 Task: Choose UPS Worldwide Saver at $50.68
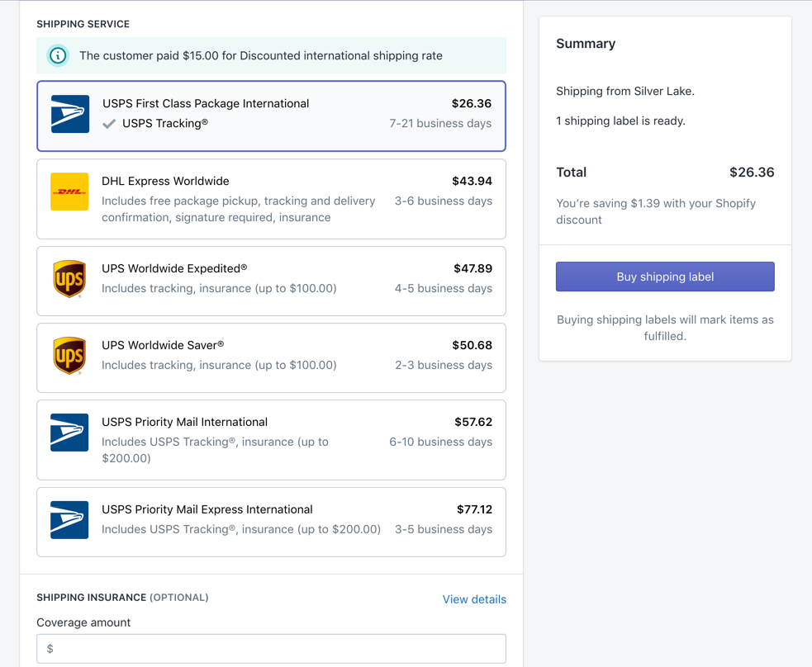(272, 357)
